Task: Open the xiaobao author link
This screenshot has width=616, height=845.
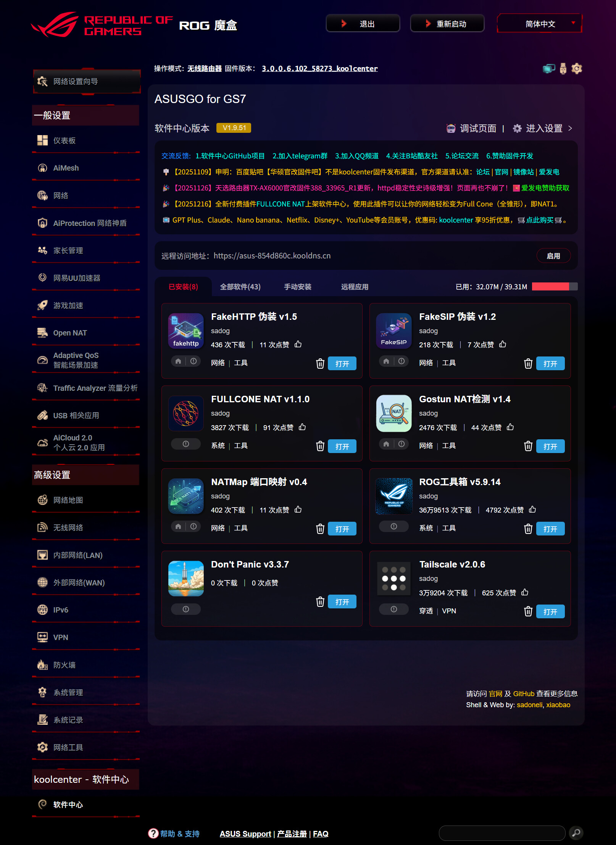Action: [558, 705]
